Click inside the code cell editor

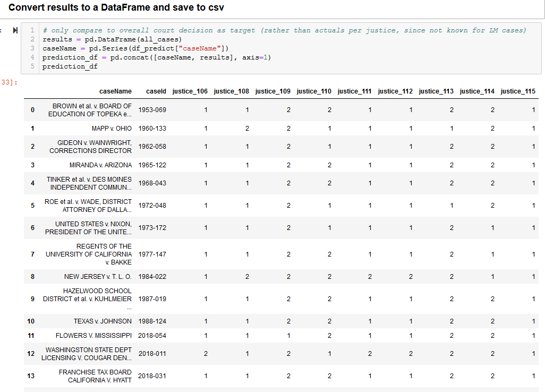(x=281, y=48)
